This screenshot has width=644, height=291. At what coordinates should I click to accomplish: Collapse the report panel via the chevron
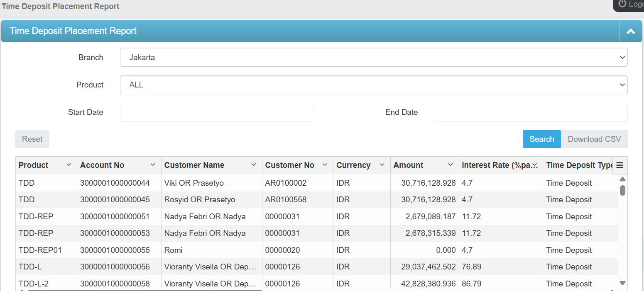(631, 31)
